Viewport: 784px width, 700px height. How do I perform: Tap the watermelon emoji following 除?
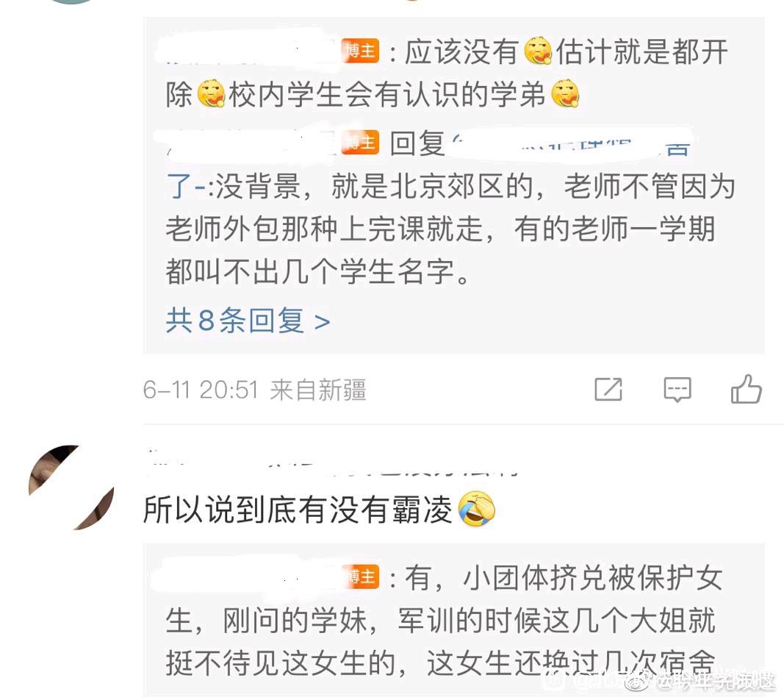click(211, 93)
